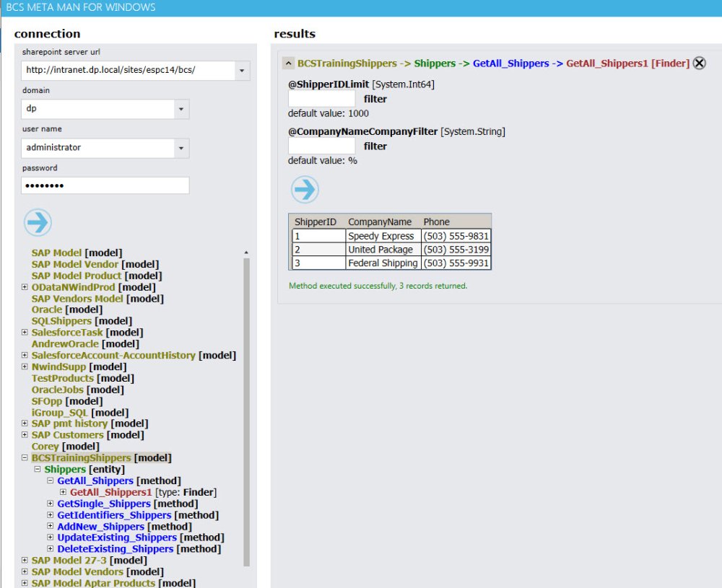Select the DeleteExisting_Shippers method
722x588 pixels.
[x=115, y=549]
